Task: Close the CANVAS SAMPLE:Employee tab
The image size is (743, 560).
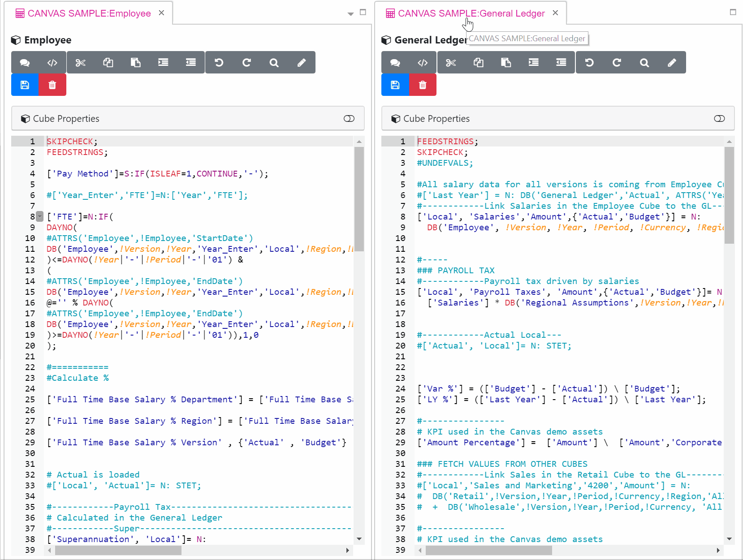Action: click(x=161, y=13)
